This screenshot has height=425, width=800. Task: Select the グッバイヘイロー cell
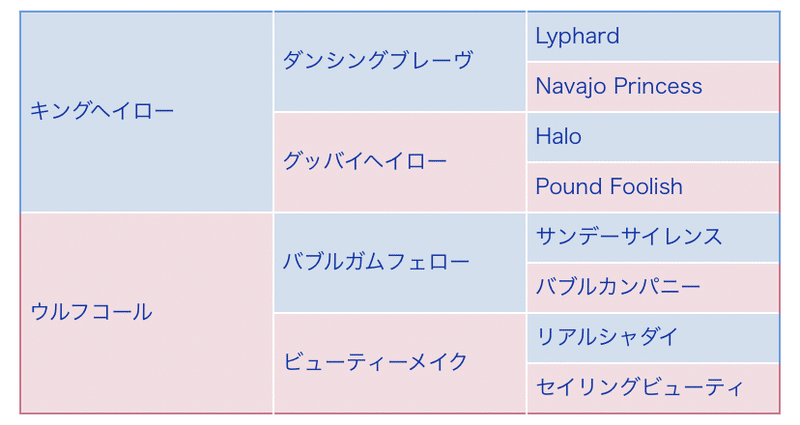coord(399,162)
